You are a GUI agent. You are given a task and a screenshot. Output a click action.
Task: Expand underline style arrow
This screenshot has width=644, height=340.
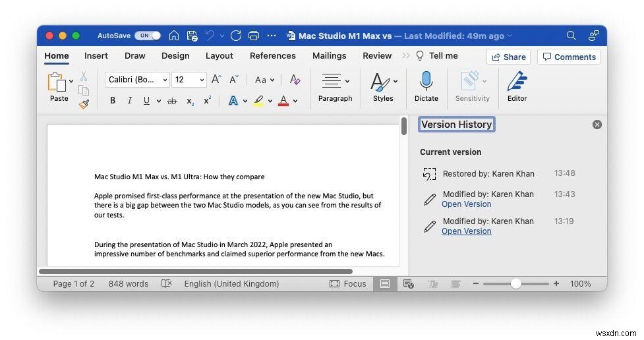pyautogui.click(x=159, y=101)
